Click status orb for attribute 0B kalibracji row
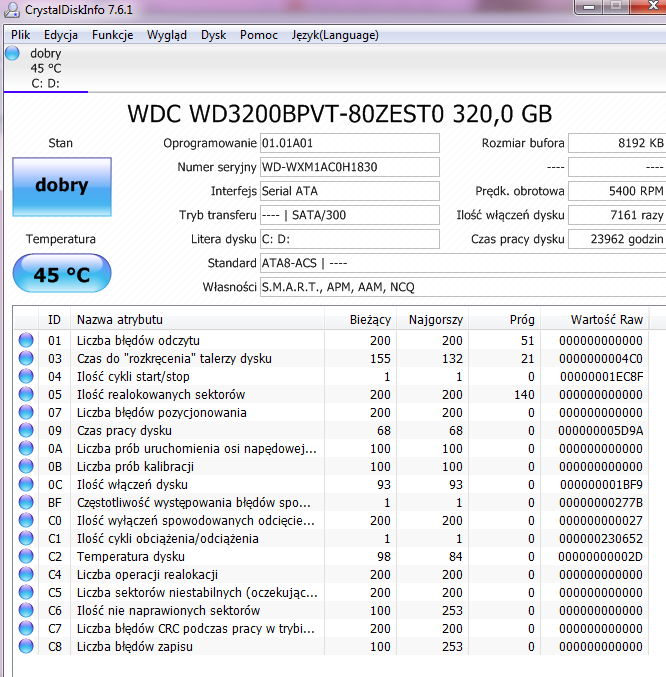This screenshot has width=666, height=677. tap(26, 466)
